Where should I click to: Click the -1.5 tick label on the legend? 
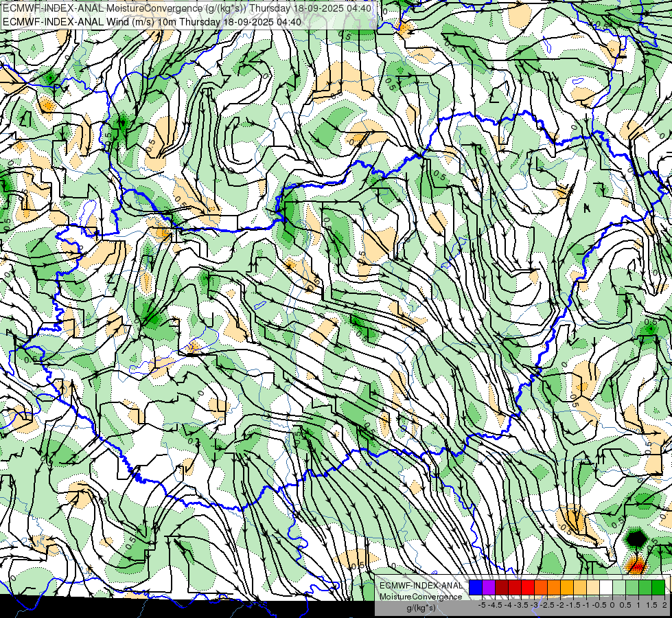573,605
